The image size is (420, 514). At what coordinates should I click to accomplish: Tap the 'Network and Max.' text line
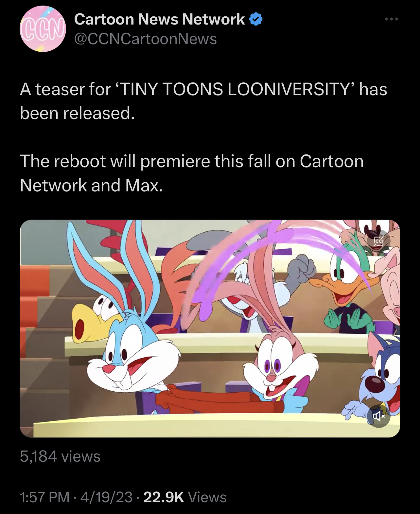(91, 185)
